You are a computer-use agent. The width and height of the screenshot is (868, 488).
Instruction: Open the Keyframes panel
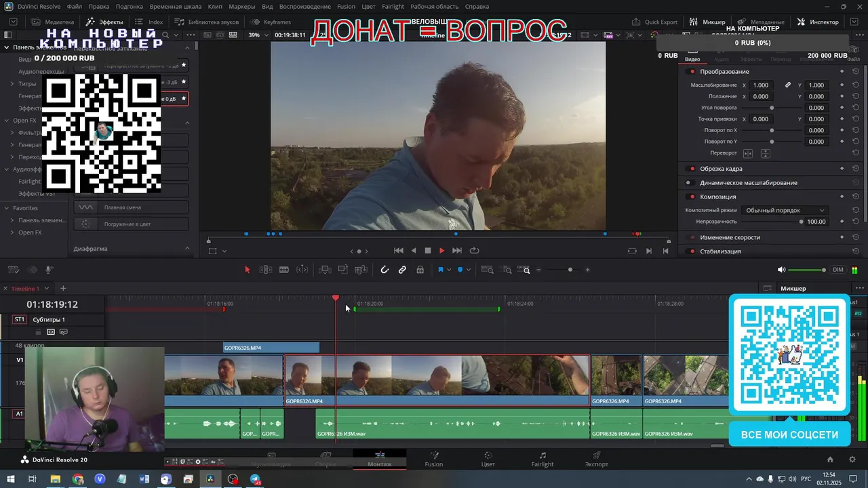tap(271, 22)
